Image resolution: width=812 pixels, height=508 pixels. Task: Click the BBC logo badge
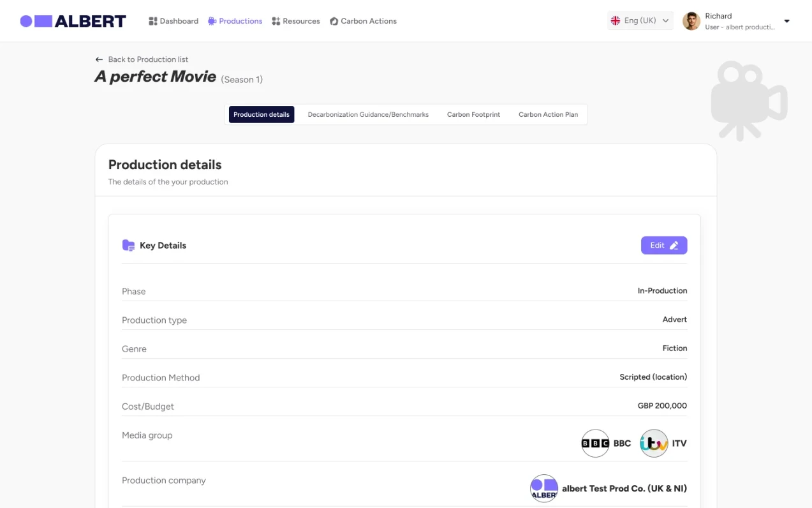[595, 443]
